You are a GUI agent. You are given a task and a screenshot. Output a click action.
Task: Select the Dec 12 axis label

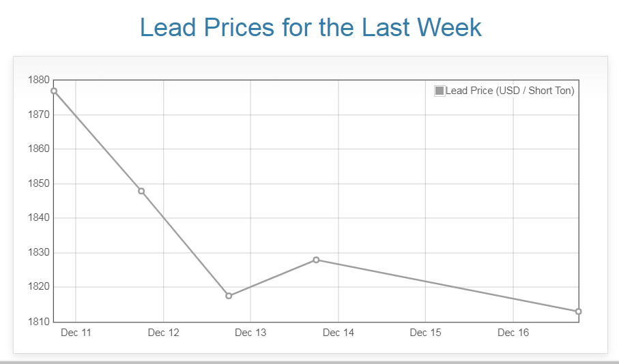pos(163,333)
